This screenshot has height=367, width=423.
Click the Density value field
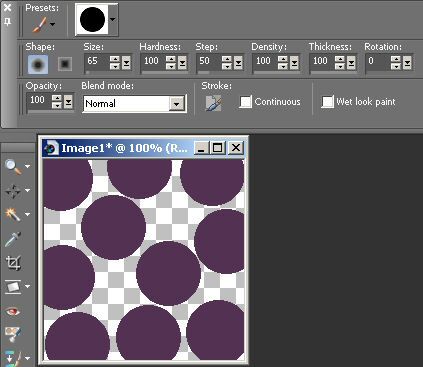265,61
